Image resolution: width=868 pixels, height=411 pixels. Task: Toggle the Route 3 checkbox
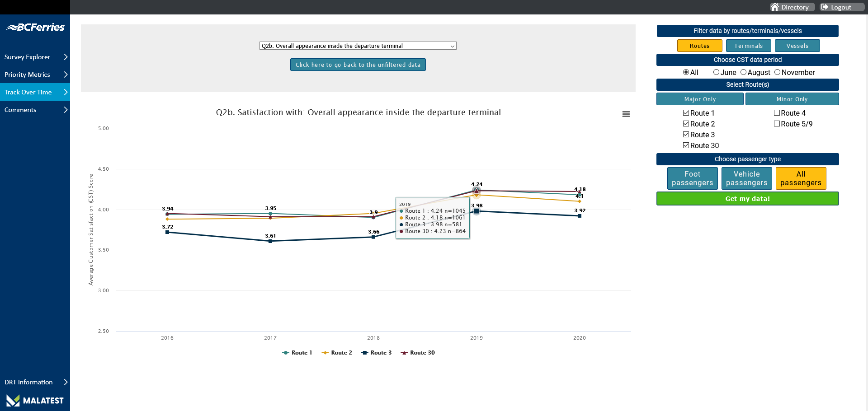(x=686, y=135)
